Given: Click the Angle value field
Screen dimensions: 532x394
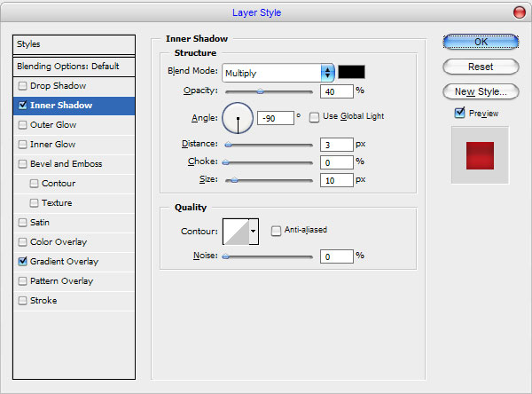Looking at the screenshot, I should coord(276,118).
